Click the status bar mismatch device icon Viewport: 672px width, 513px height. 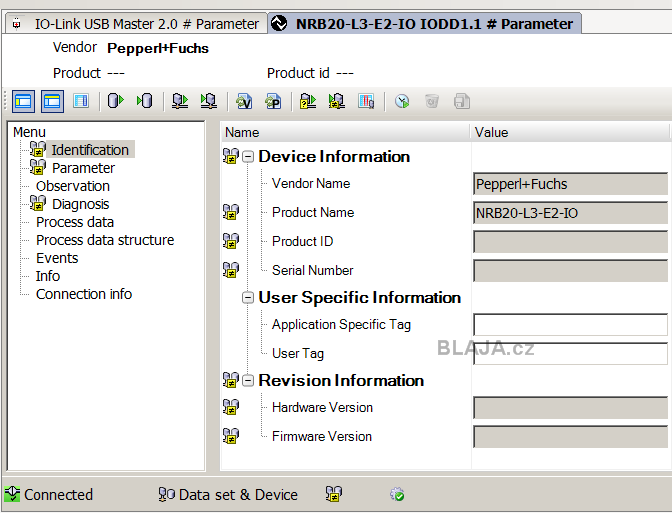(x=334, y=494)
